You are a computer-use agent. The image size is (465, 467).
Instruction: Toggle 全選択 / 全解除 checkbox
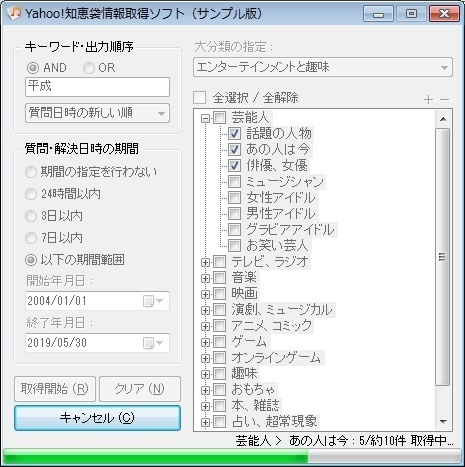(199, 98)
